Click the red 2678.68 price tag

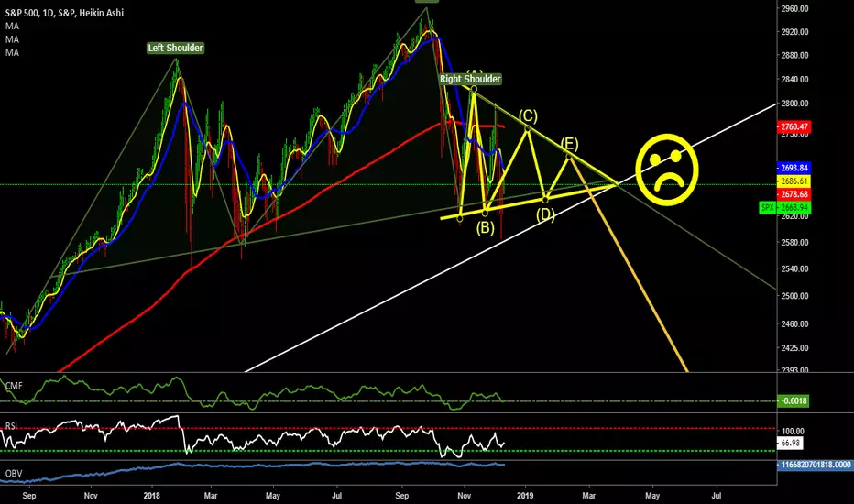[794, 194]
